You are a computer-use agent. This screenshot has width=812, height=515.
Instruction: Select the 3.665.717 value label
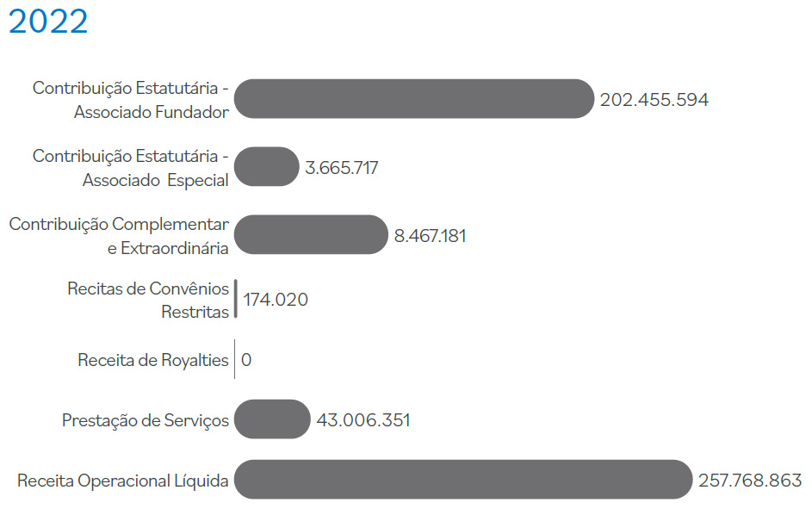point(342,168)
